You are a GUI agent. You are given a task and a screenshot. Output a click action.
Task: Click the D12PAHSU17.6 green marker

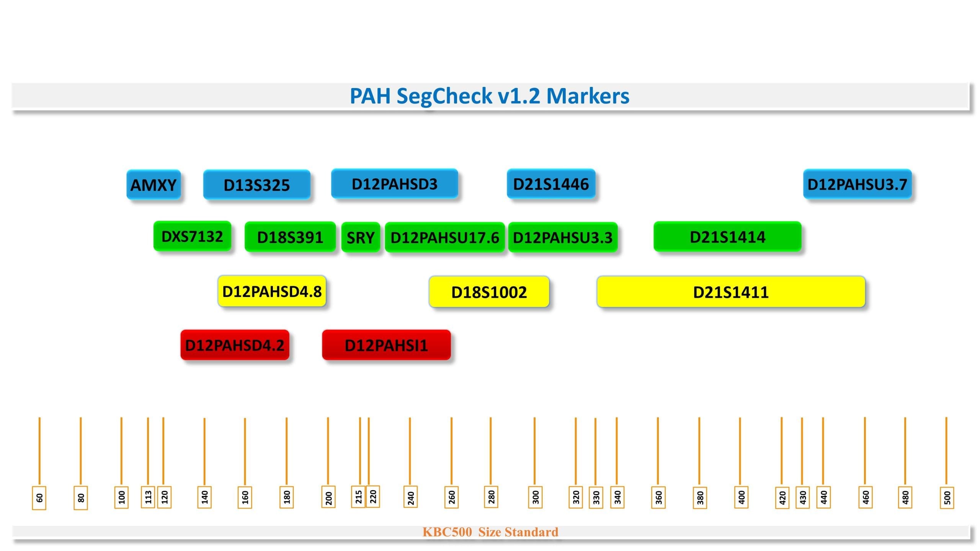(444, 238)
